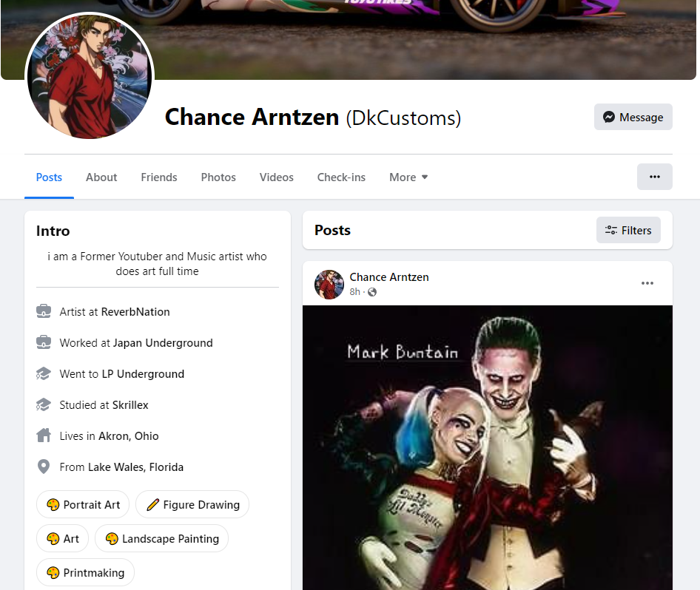
Task: Open the post's three-dots options menu
Action: (647, 283)
